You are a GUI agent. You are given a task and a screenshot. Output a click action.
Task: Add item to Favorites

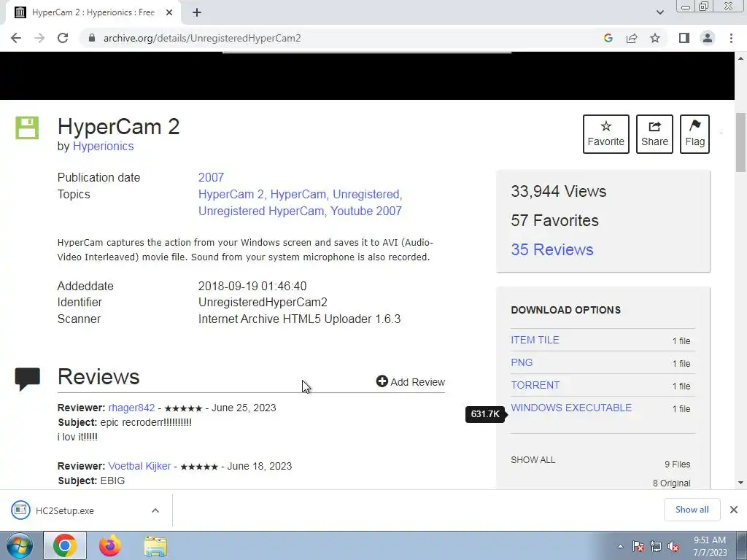point(605,134)
